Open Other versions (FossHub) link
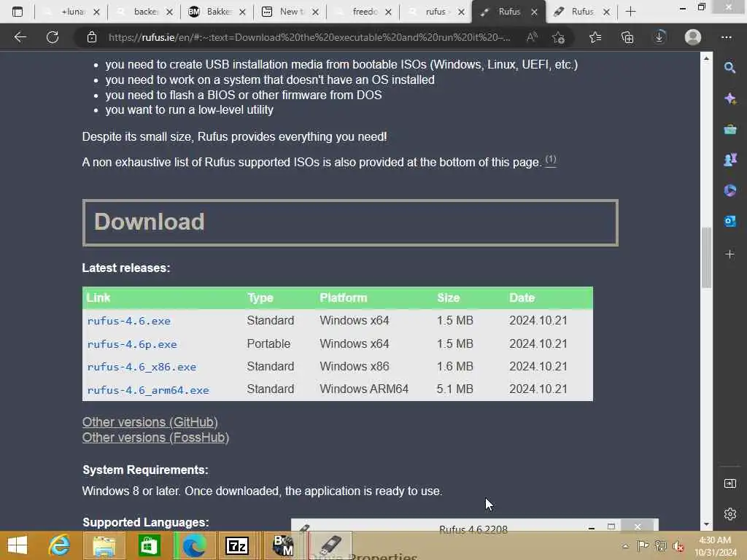747x560 pixels. coord(155,437)
